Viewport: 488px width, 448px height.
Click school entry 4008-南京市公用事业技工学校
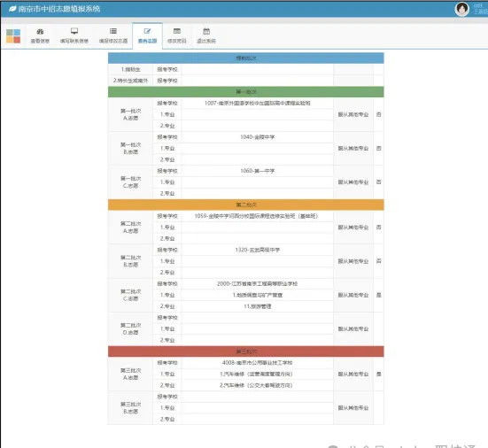coord(258,363)
